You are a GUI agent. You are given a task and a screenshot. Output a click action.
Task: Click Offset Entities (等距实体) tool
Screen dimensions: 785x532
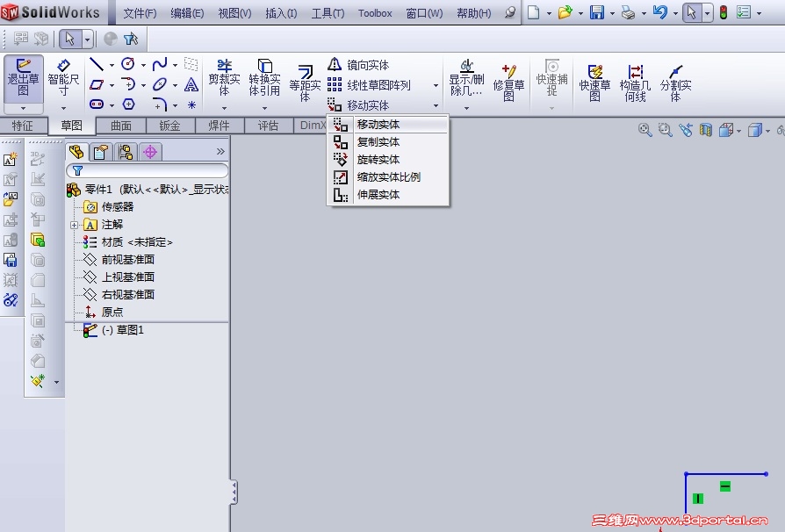[305, 83]
